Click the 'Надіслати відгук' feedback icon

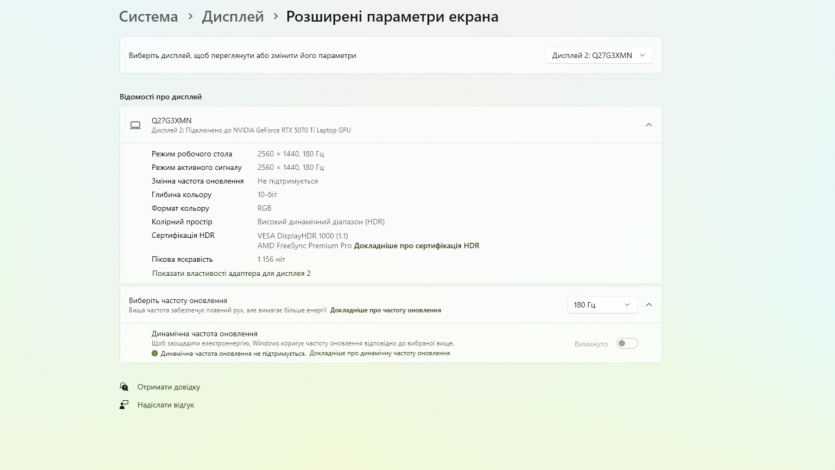click(x=124, y=405)
